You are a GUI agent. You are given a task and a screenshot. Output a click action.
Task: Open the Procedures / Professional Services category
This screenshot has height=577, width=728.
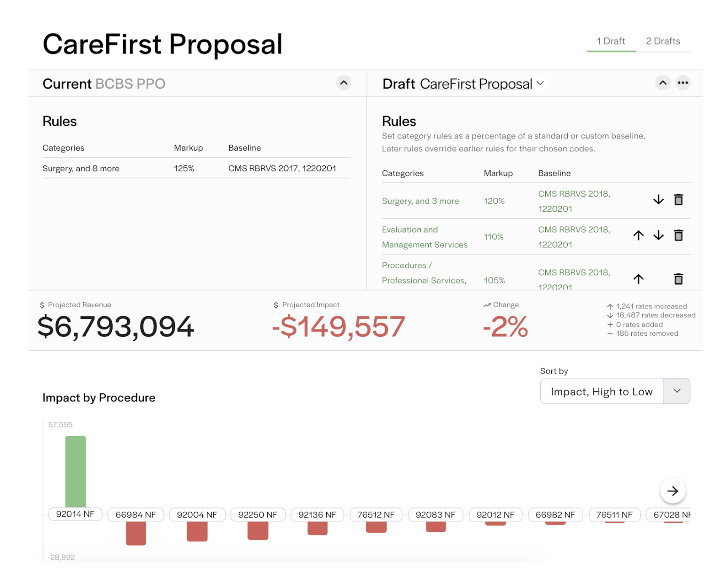click(x=424, y=273)
